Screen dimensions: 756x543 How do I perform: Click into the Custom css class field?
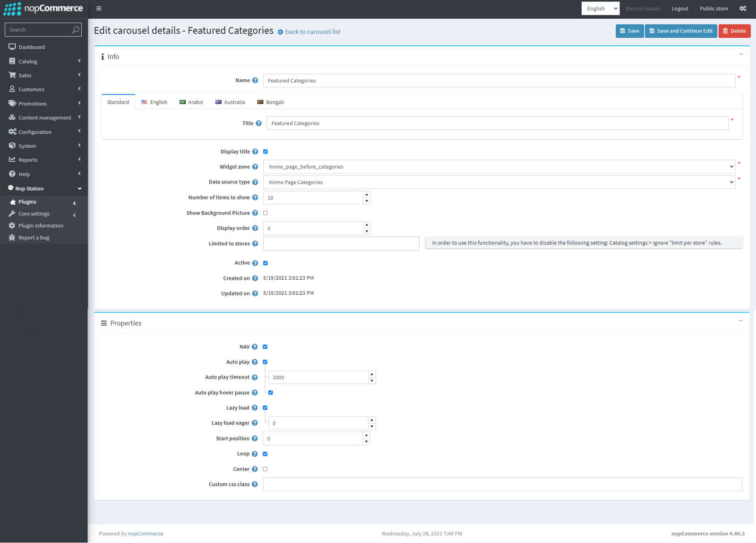pyautogui.click(x=502, y=484)
